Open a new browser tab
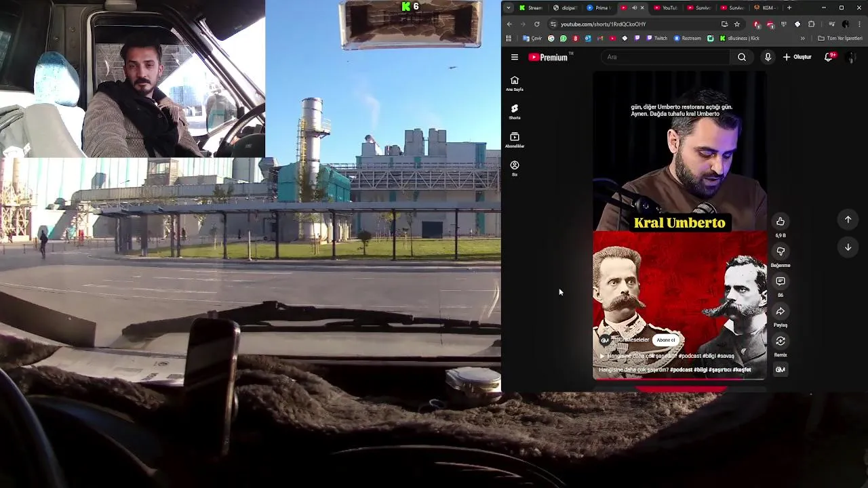The height and width of the screenshot is (488, 868). pyautogui.click(x=789, y=7)
